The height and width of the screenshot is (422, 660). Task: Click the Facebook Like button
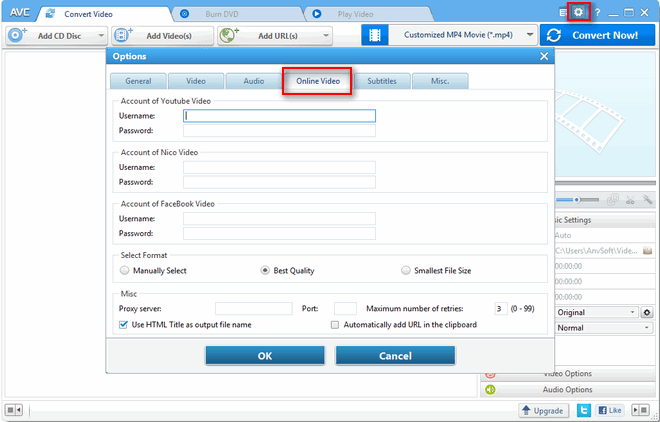point(610,410)
